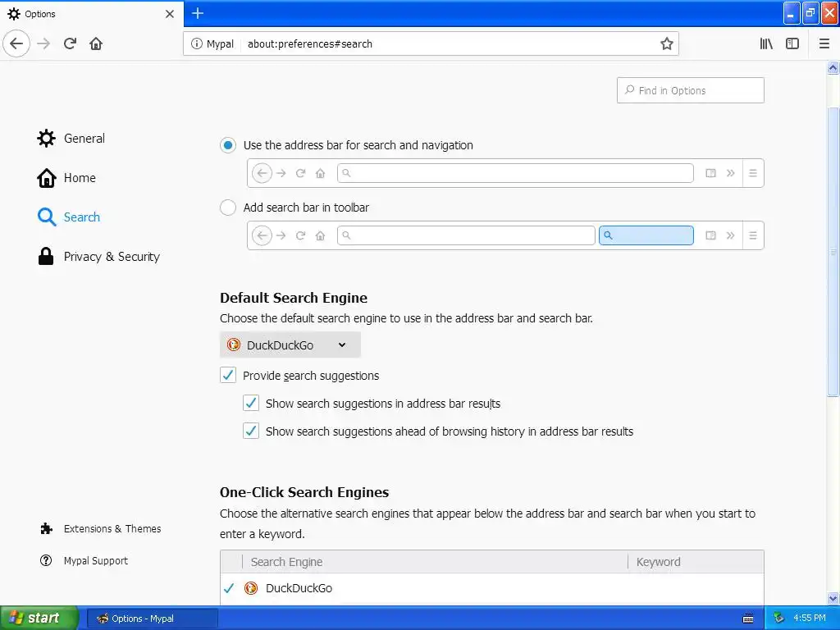Click the Keyword column header
Viewport: 840px width, 630px height.
tap(696, 562)
